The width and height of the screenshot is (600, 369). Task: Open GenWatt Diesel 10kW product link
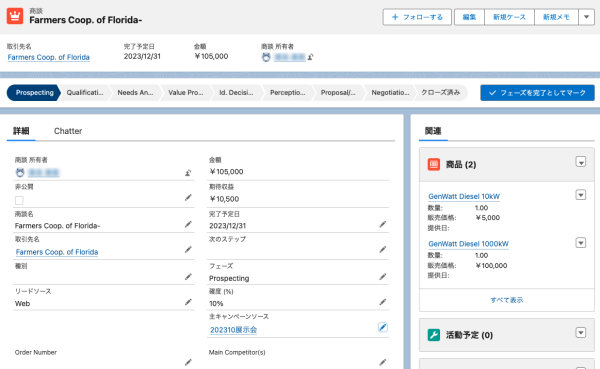pos(464,196)
